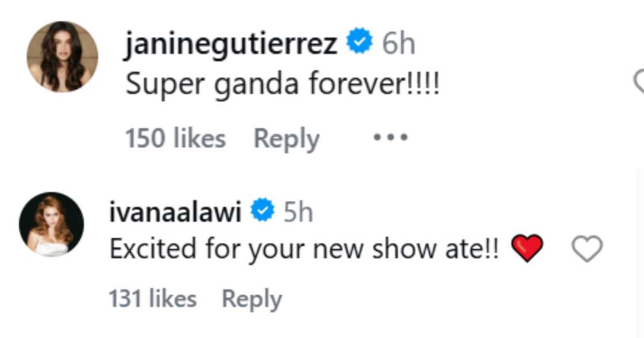
Task: Click janinegutierrez's verified badge icon
Action: coord(359,40)
